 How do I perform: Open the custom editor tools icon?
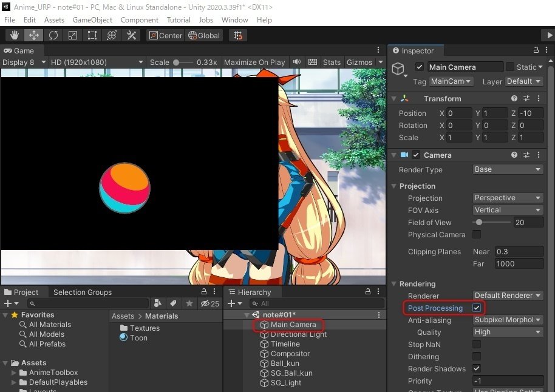tap(131, 35)
